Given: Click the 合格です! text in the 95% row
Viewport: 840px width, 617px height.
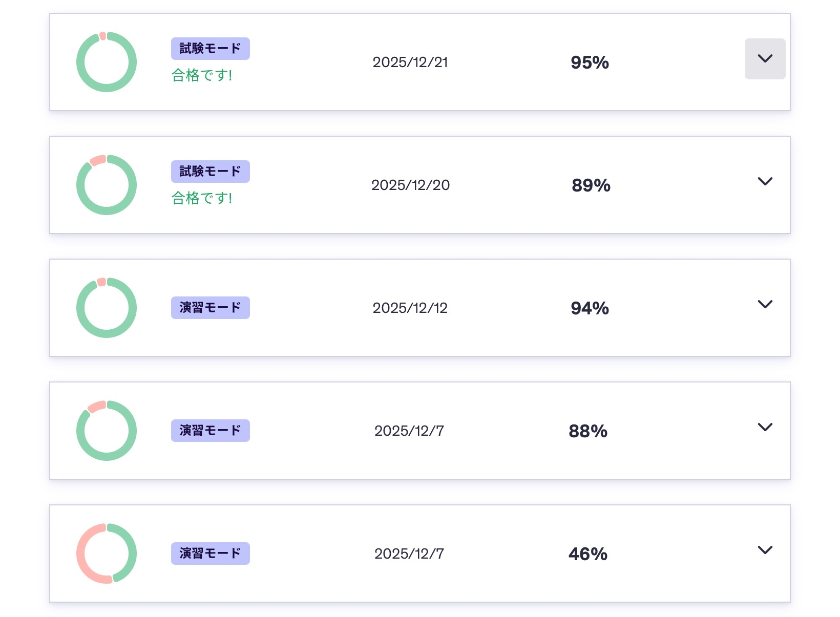Looking at the screenshot, I should 202,75.
